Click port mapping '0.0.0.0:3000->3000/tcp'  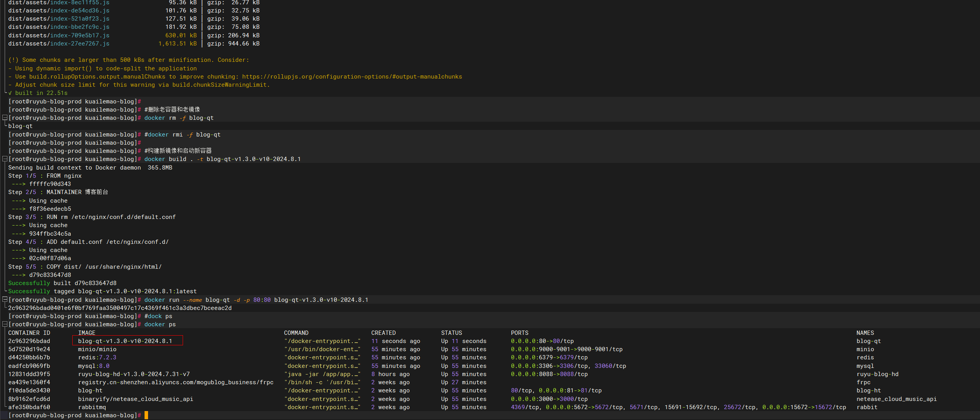[549, 399]
